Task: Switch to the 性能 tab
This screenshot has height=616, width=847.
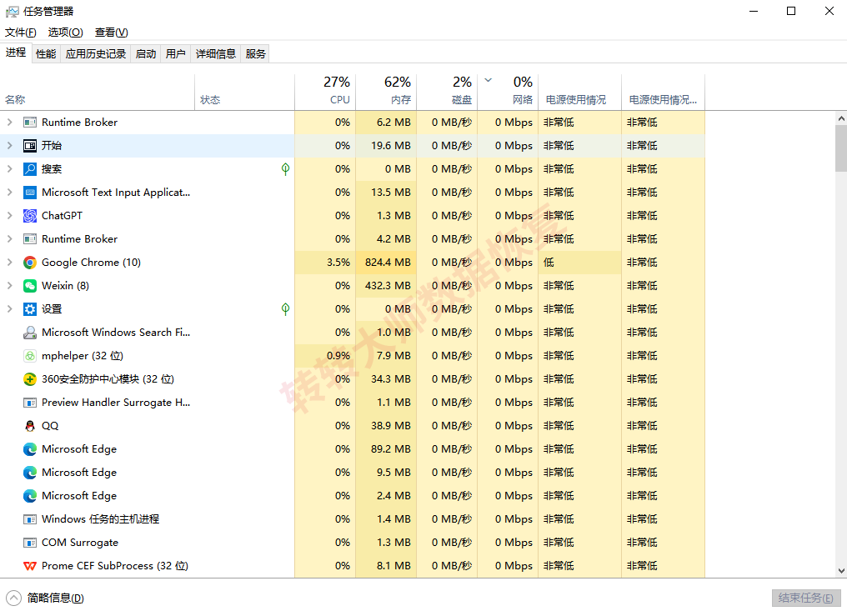Action: pos(46,53)
